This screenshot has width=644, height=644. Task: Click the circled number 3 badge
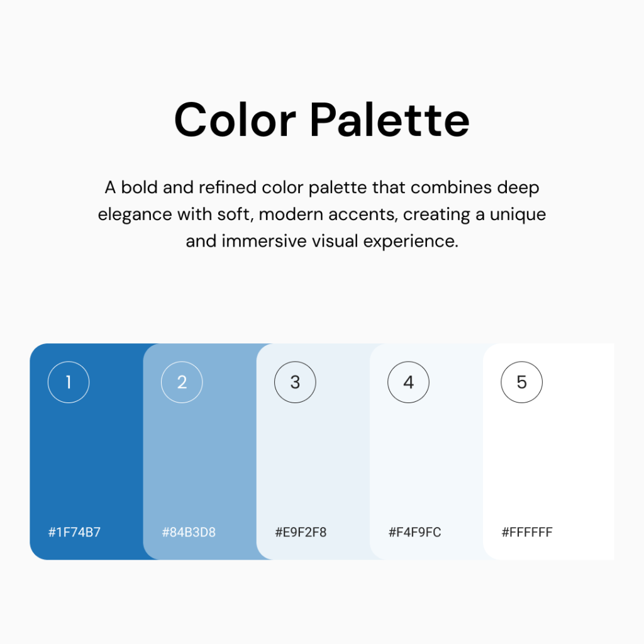pyautogui.click(x=295, y=382)
